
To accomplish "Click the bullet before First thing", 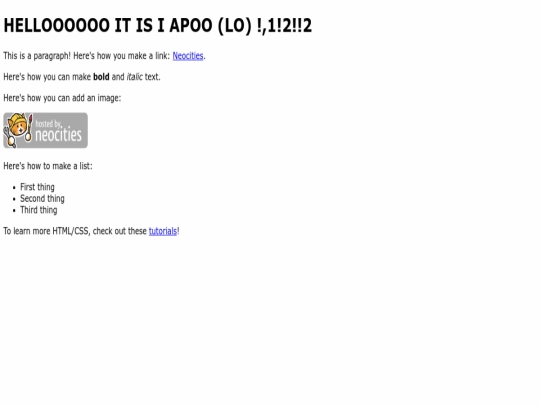I will pyautogui.click(x=14, y=188).
